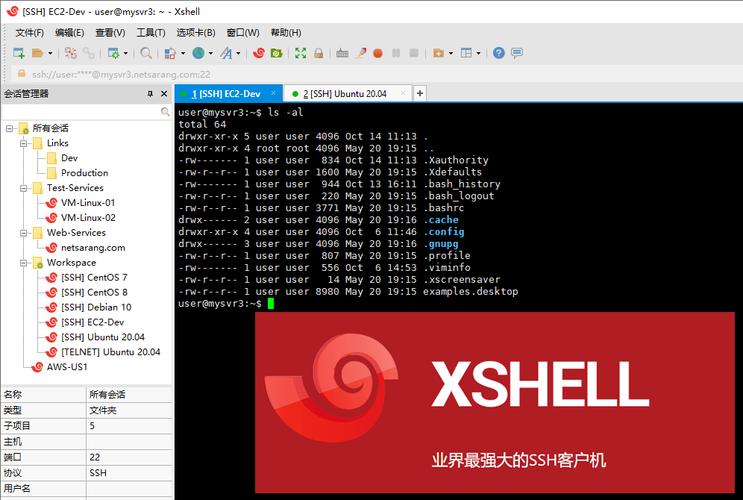Click the ssh address bar field

(379, 74)
